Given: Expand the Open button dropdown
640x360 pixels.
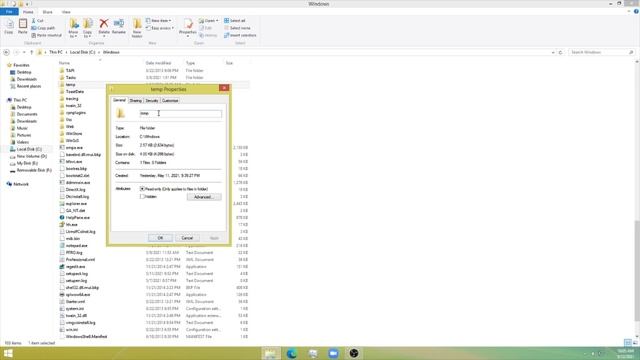Looking at the screenshot, I should click(217, 21).
